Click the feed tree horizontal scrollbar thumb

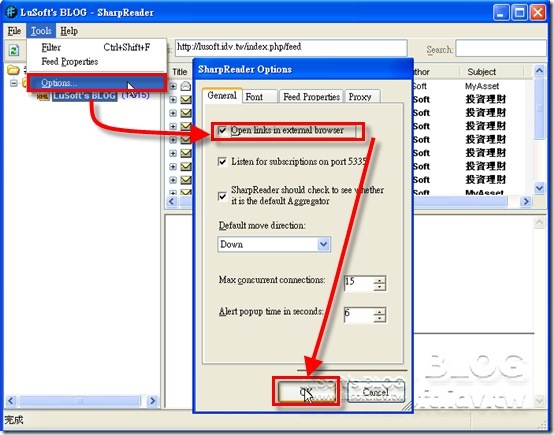79,401
